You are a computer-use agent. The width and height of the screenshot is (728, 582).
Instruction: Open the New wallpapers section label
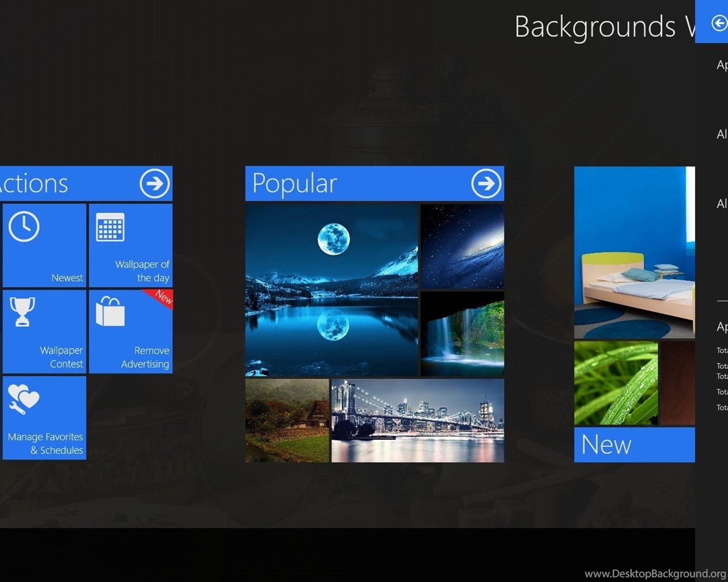click(x=606, y=444)
